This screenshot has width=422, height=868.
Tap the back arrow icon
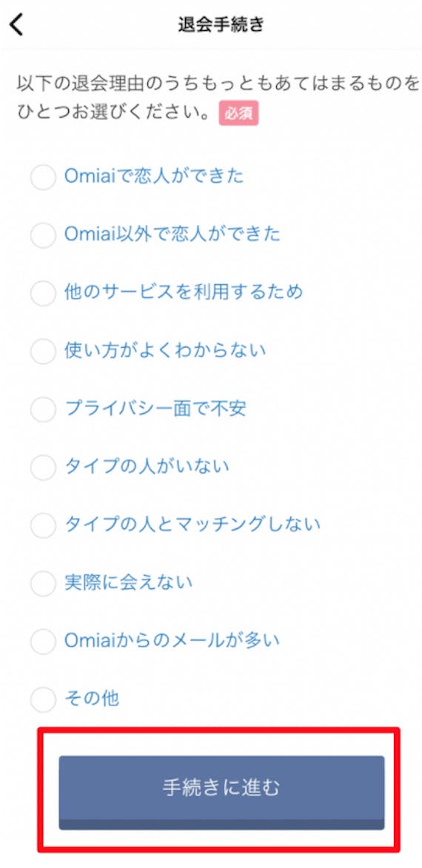click(16, 25)
